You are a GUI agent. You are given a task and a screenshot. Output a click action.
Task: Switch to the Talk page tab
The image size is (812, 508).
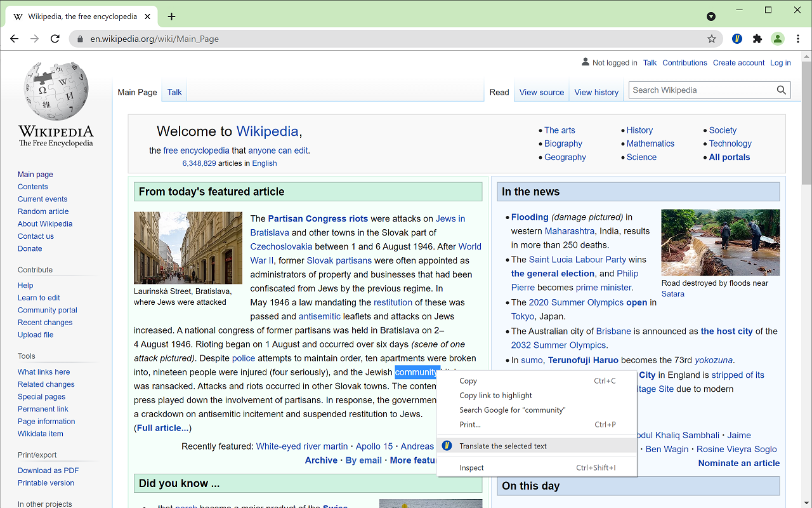(x=174, y=92)
